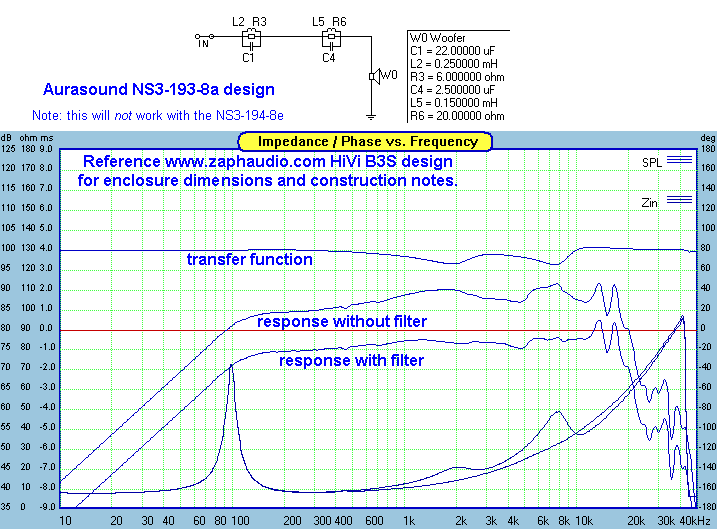
Task: Click the Zin legend line marker
Action: click(x=679, y=199)
